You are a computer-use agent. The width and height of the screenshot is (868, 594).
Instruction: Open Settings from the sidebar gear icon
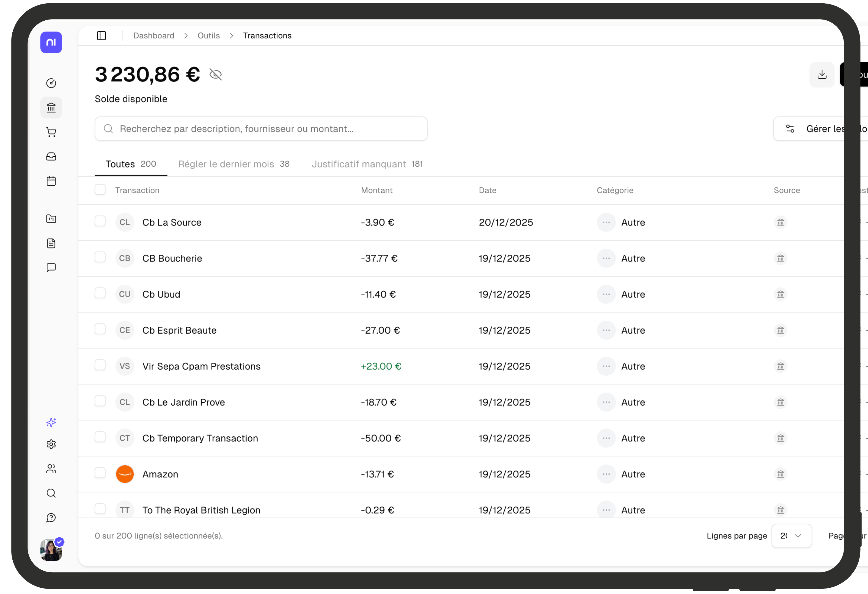[51, 444]
